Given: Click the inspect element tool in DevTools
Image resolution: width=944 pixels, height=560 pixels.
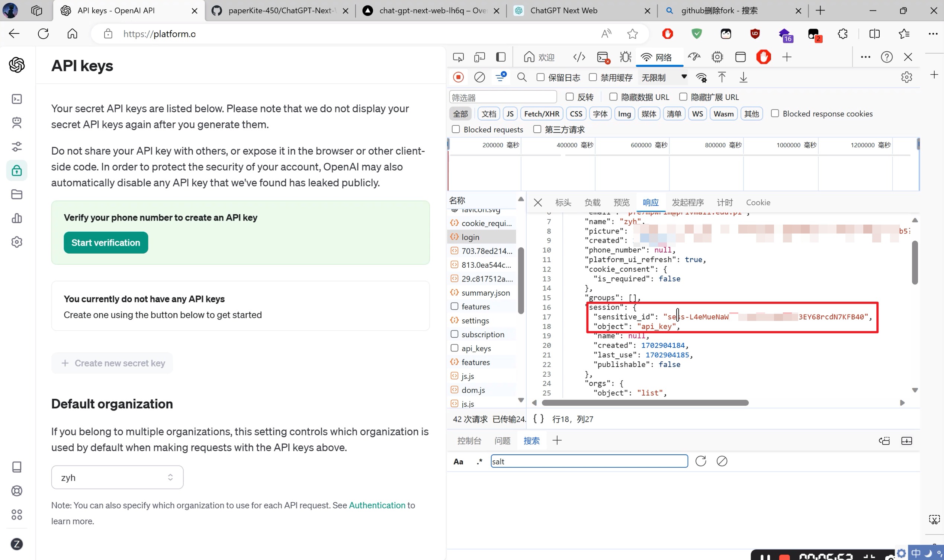Looking at the screenshot, I should click(458, 57).
